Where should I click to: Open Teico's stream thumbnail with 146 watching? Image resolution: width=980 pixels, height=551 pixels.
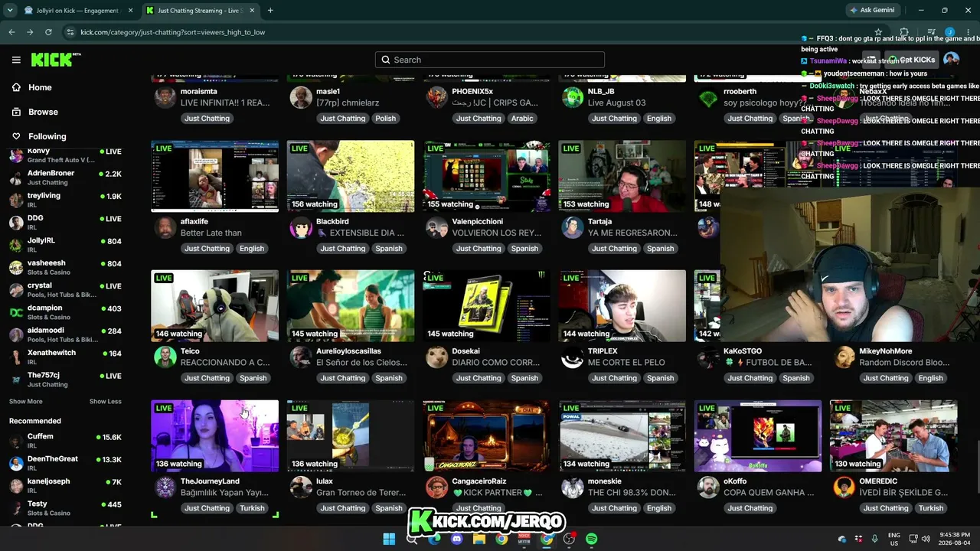(214, 306)
